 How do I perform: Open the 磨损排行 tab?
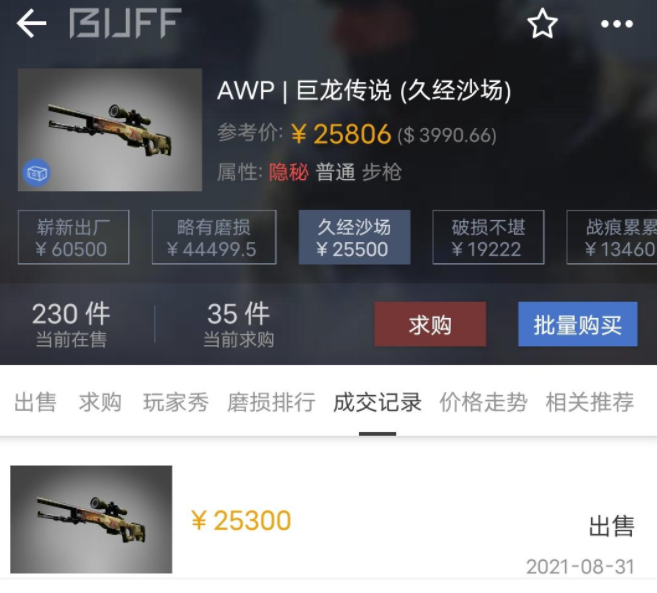click(271, 402)
